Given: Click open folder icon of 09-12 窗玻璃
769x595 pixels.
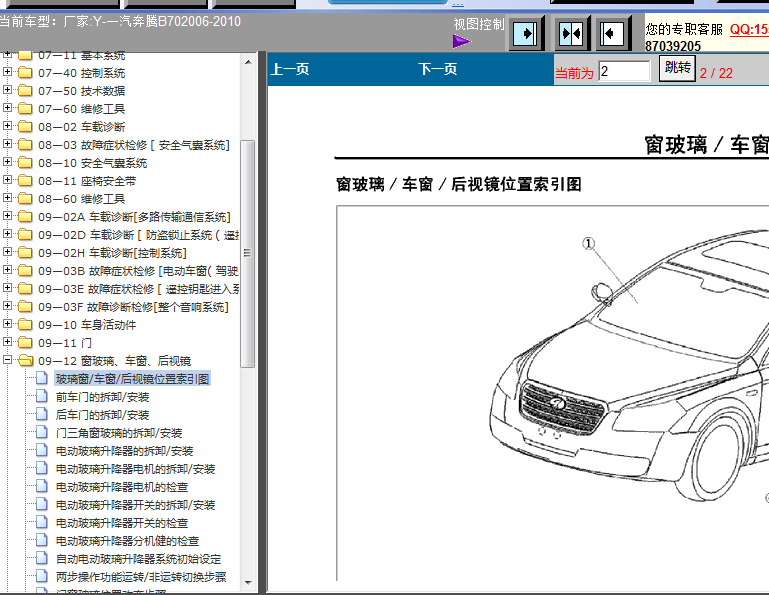Looking at the screenshot, I should pos(26,361).
